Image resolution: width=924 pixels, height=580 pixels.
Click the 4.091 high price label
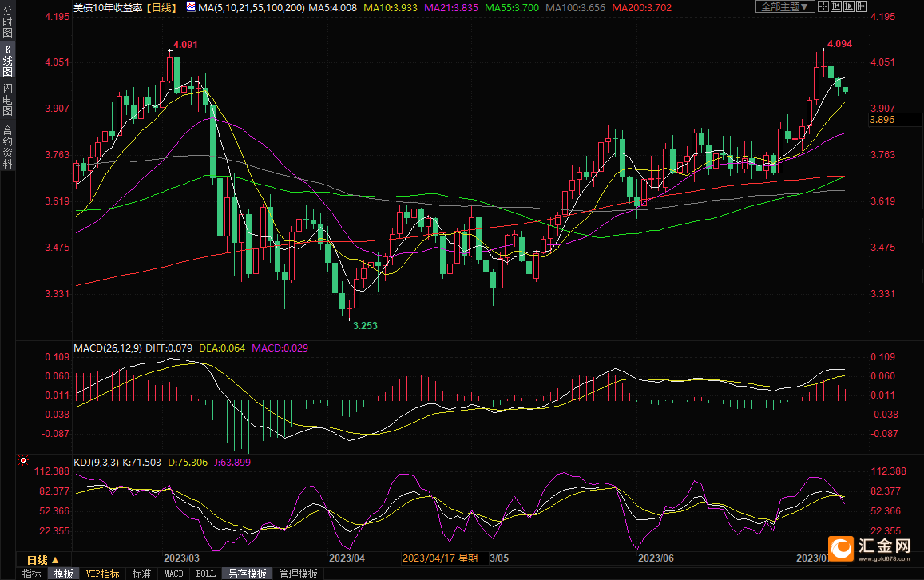185,44
